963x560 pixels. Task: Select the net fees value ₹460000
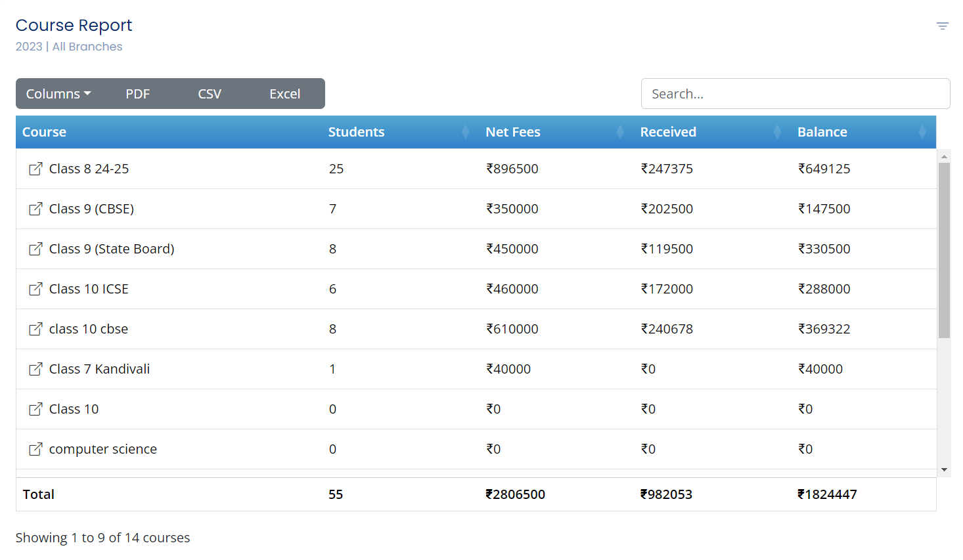click(512, 289)
